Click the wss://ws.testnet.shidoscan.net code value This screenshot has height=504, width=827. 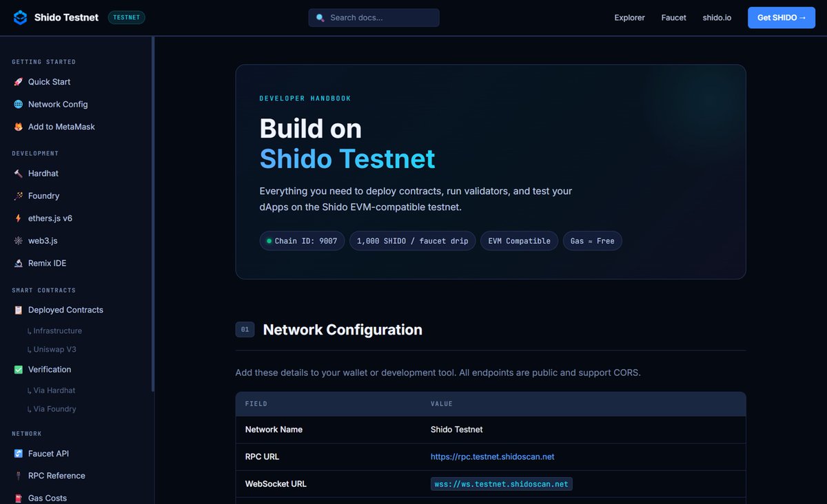[x=502, y=484]
